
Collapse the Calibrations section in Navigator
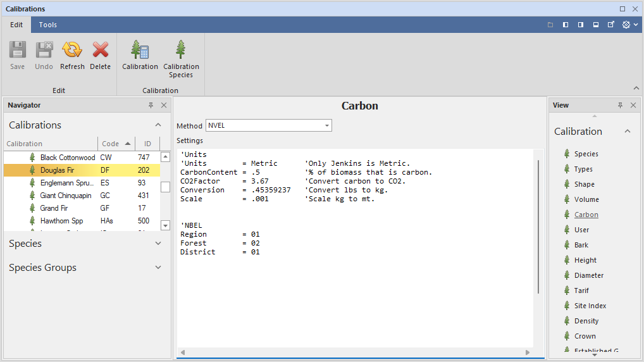click(158, 125)
